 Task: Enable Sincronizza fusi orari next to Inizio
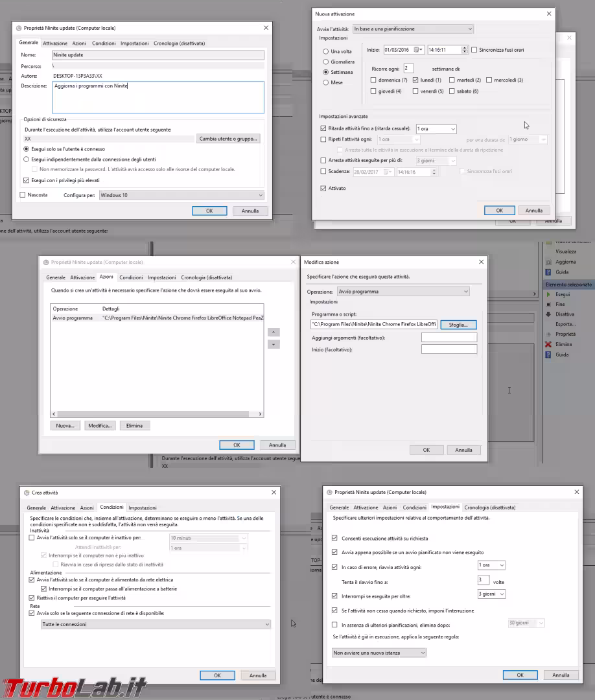click(x=474, y=50)
